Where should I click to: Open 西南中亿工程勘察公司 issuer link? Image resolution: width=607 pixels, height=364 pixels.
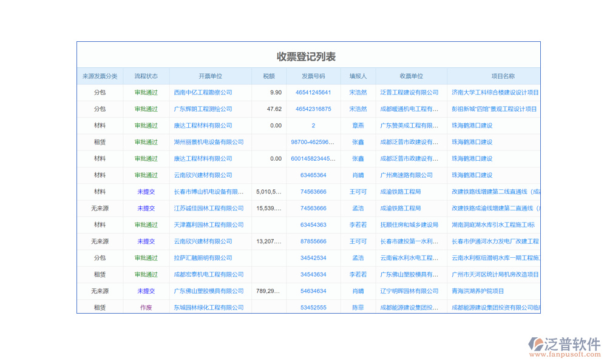click(x=203, y=93)
